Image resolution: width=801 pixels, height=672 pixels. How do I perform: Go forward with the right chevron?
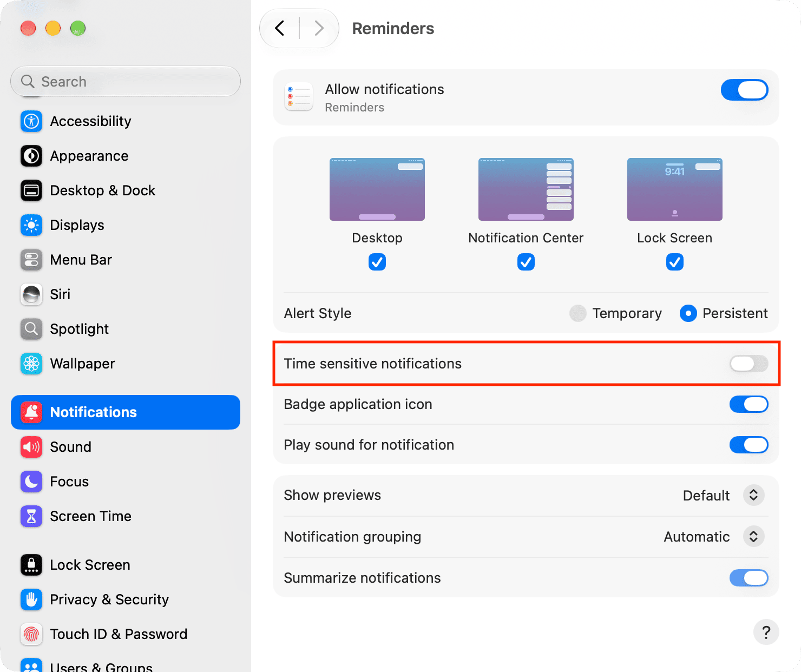point(319,28)
